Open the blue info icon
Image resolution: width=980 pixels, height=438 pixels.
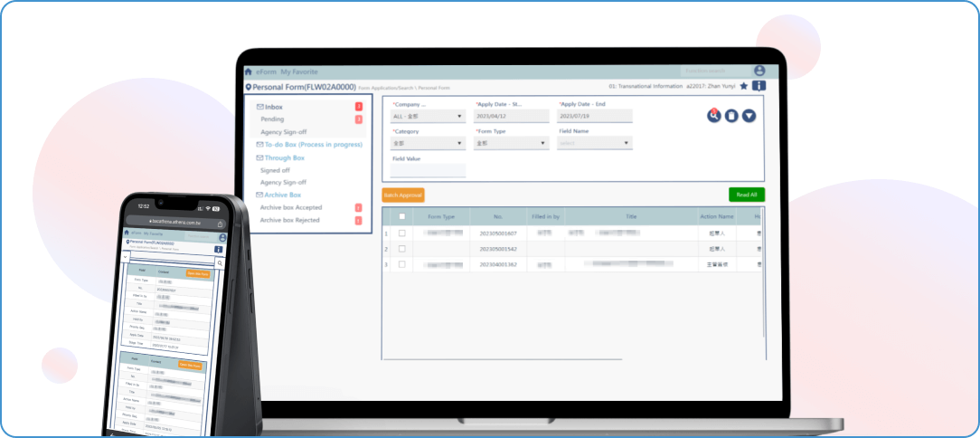click(759, 86)
